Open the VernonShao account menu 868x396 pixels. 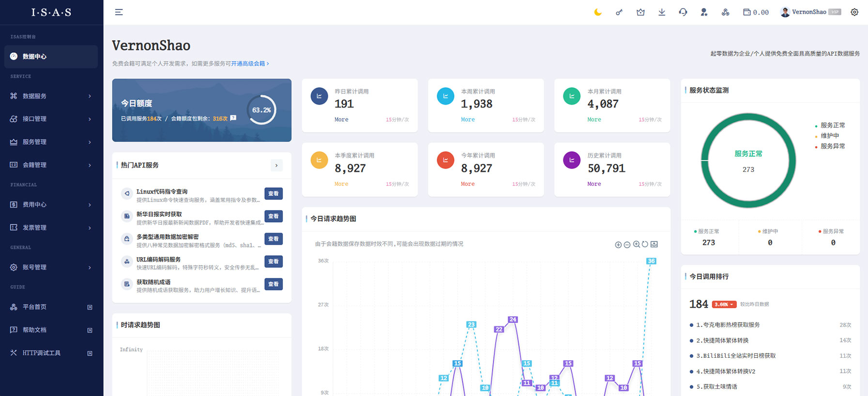[810, 12]
